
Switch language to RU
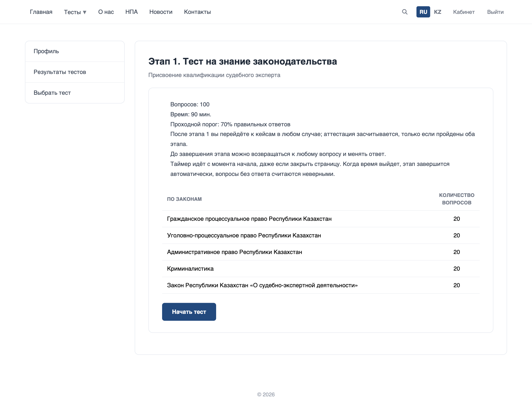(x=423, y=12)
